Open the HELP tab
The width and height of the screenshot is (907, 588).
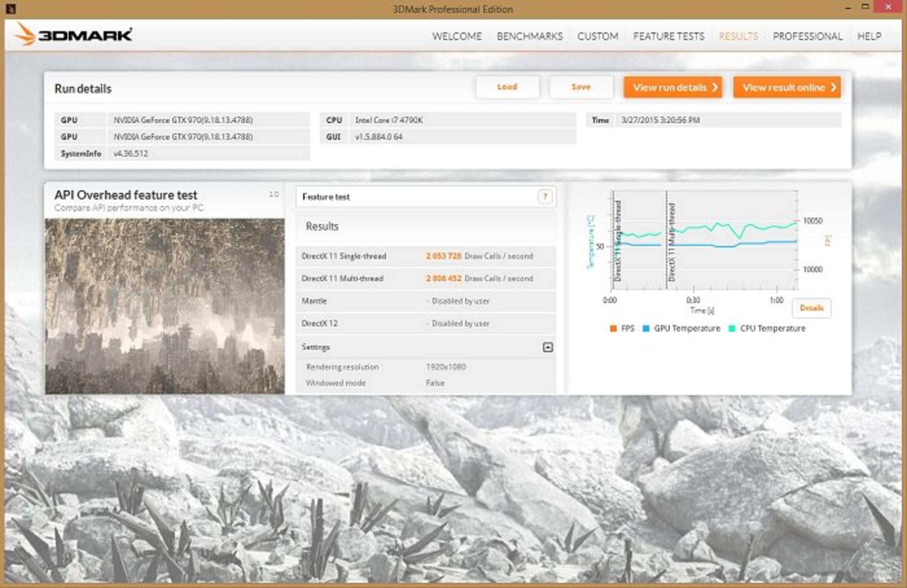(x=869, y=36)
